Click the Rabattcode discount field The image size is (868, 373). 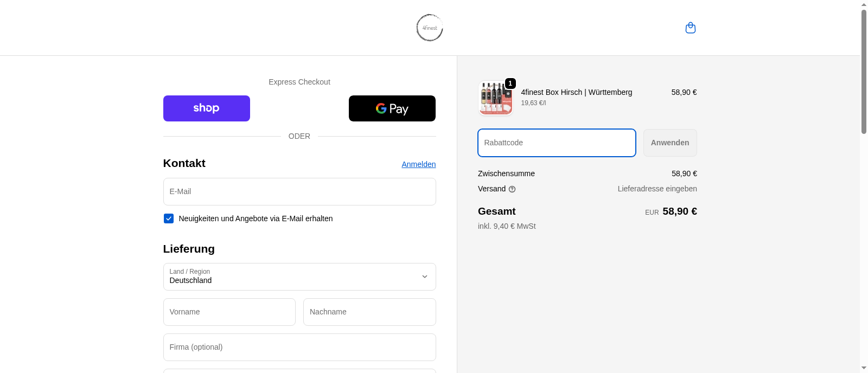click(x=556, y=143)
